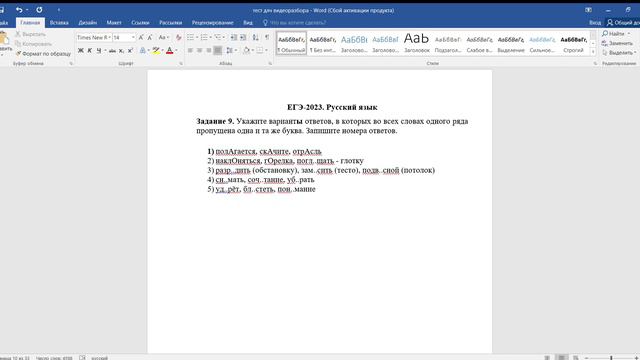The image size is (640, 360).
Task: Click the Вырезать (Cut) button
Action: [31, 34]
